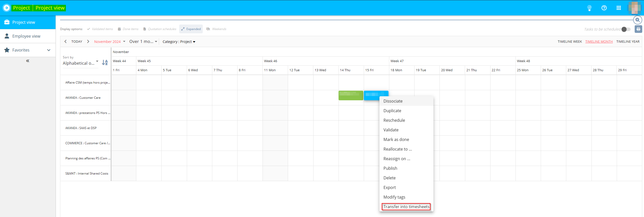Go to previous period arrow

click(x=66, y=41)
